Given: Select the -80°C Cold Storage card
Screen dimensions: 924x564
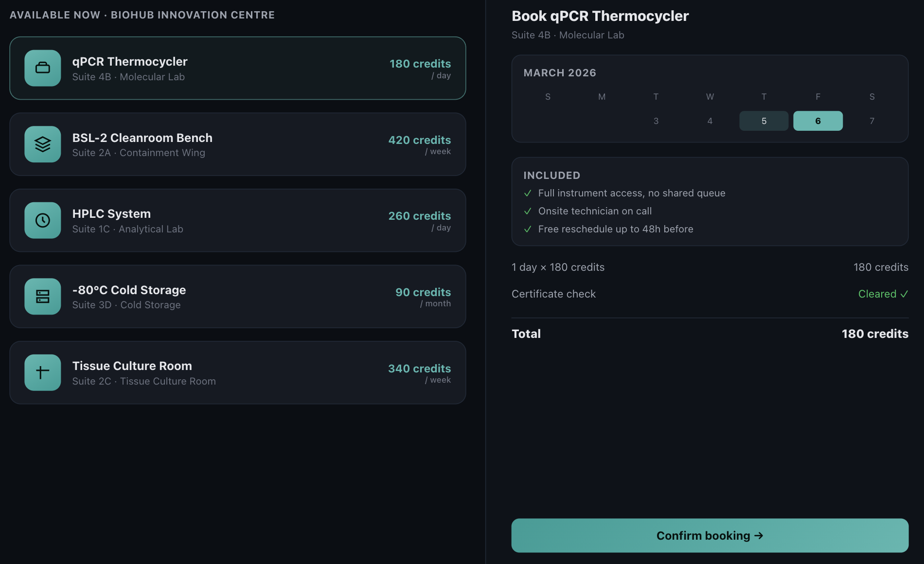Looking at the screenshot, I should pyautogui.click(x=238, y=296).
